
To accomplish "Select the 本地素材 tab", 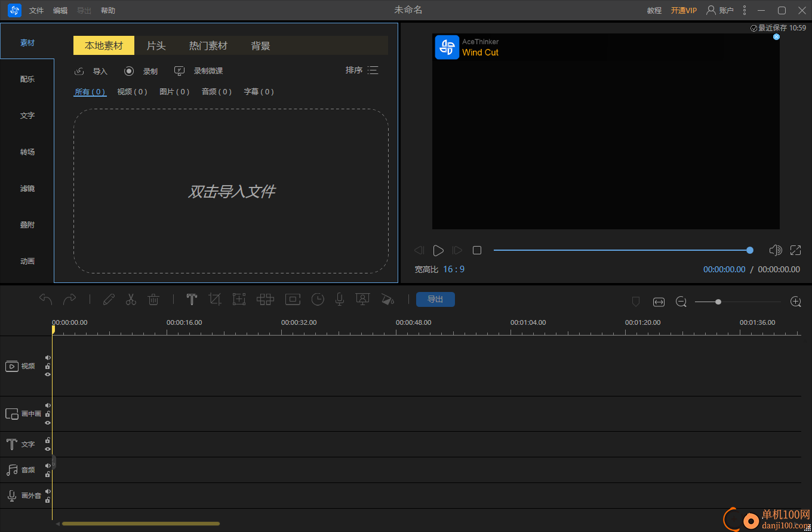I will [x=104, y=46].
